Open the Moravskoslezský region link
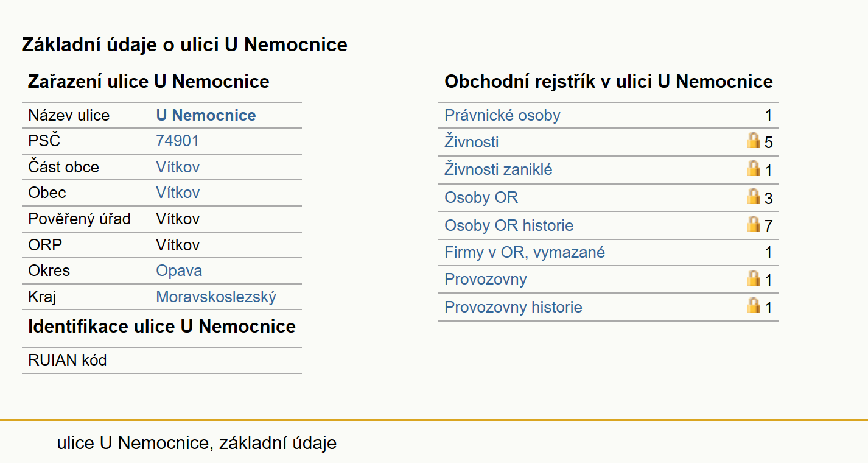Screen dimensions: 868x463 (216, 297)
